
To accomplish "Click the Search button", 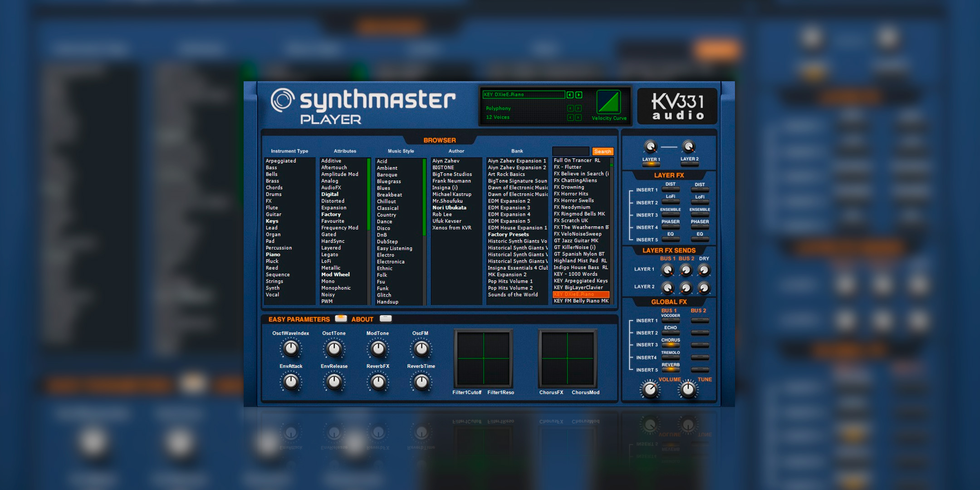I will coord(603,151).
